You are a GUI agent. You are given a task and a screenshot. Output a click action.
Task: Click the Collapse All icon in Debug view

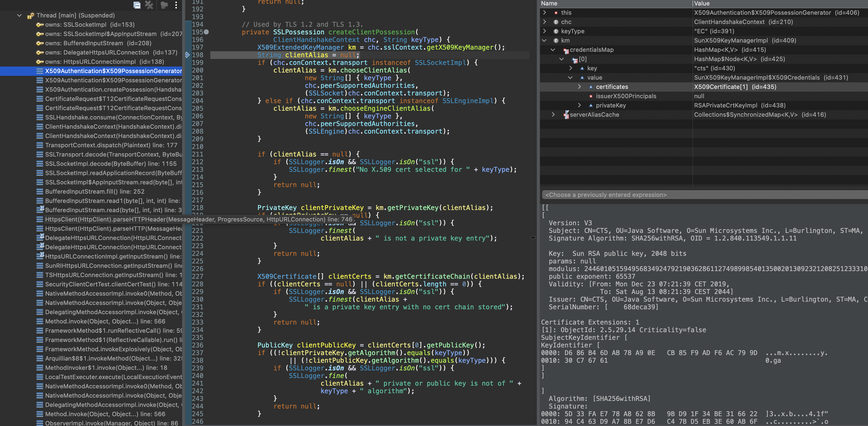[137, 5]
